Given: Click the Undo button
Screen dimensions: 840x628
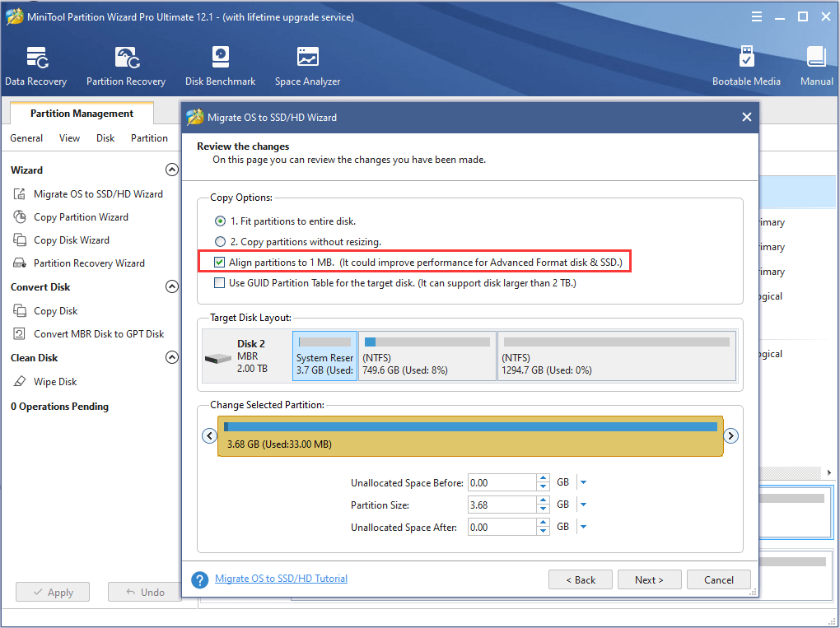Looking at the screenshot, I should point(145,592).
